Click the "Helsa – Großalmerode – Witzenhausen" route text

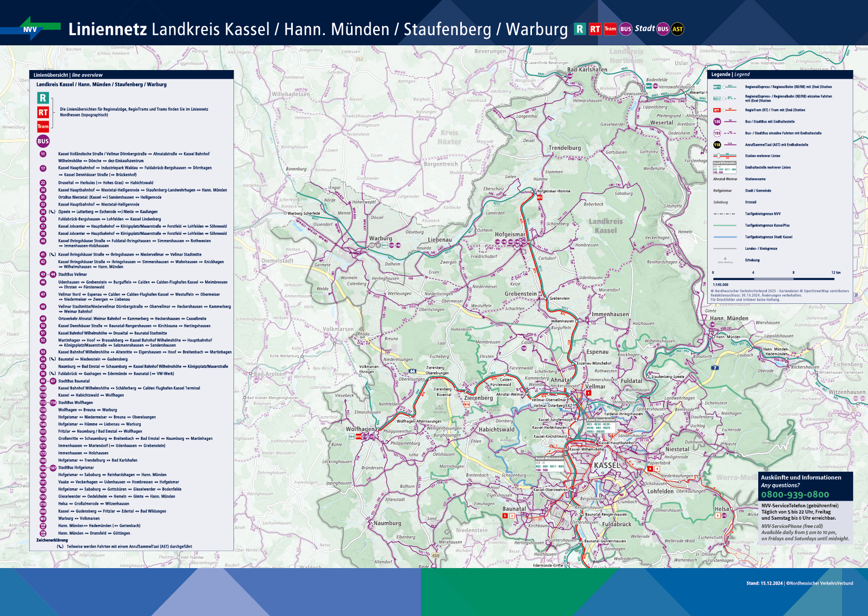(x=94, y=504)
